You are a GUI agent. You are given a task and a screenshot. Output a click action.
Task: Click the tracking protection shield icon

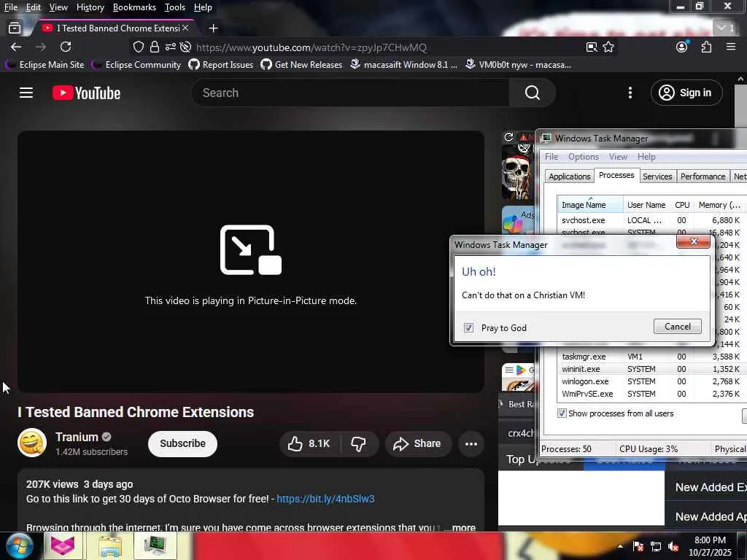click(138, 47)
